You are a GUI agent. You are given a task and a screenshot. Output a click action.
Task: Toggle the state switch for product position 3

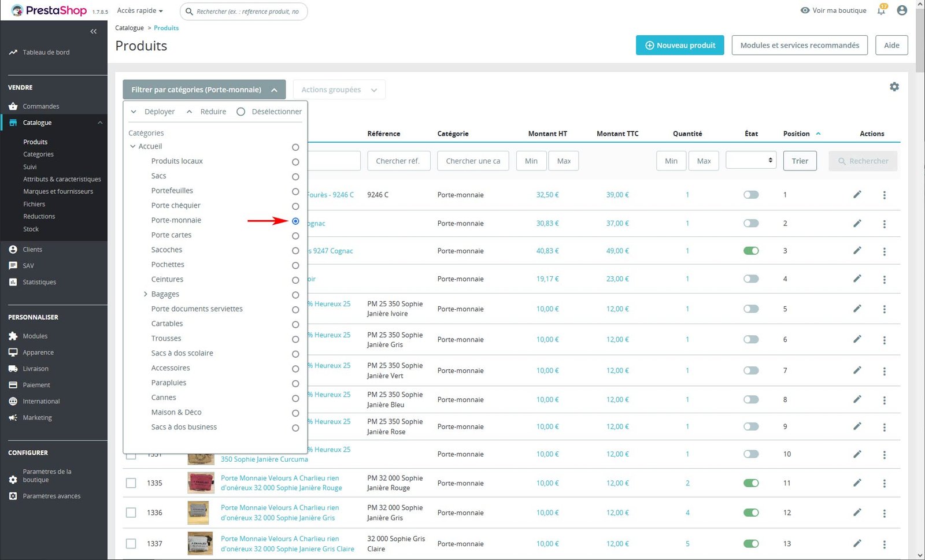[751, 251]
